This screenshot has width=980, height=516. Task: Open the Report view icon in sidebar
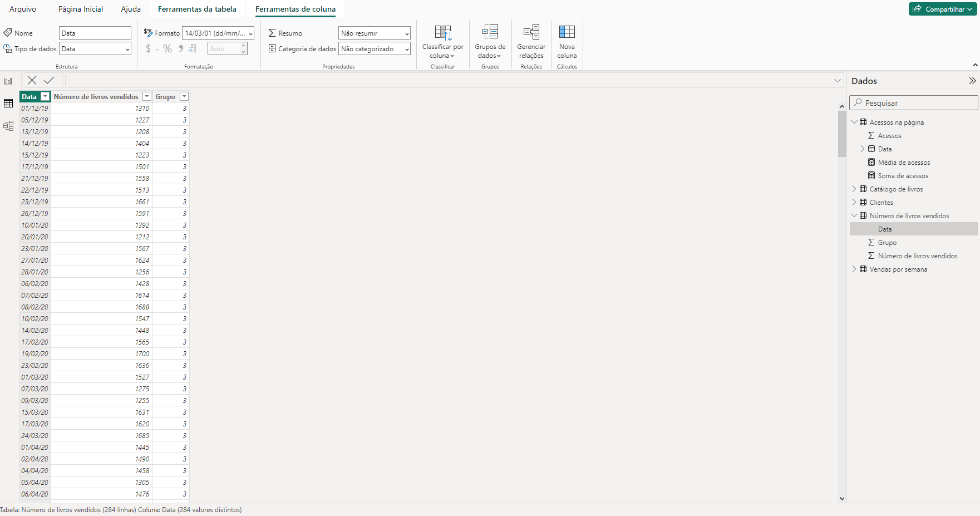pyautogui.click(x=8, y=81)
